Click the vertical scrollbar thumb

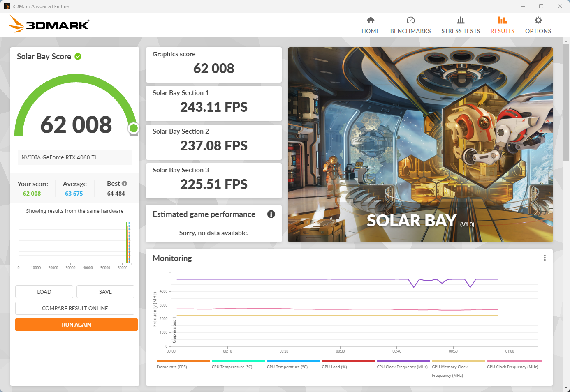click(566, 103)
